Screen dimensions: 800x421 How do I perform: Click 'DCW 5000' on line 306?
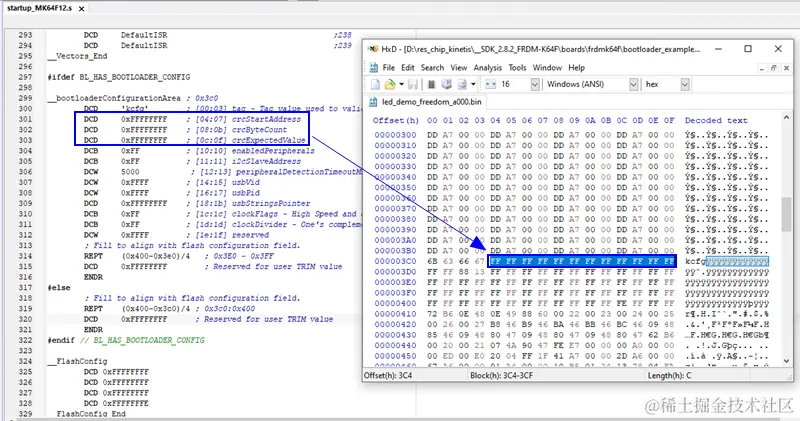pos(111,172)
